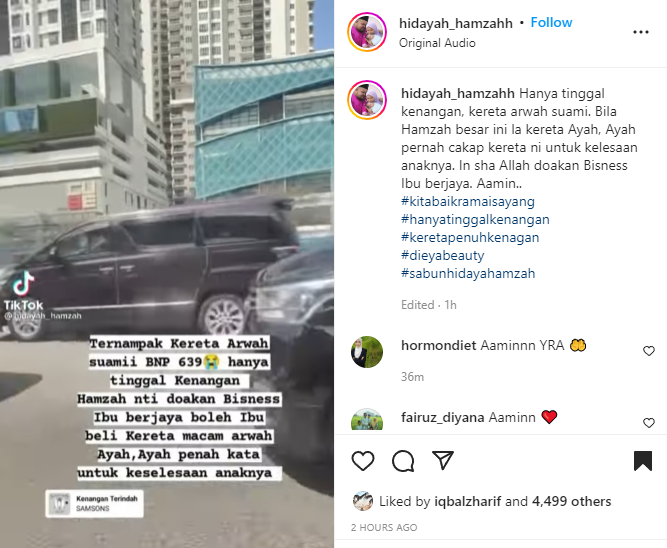The image size is (667, 548).
Task: Open hashtag #hanyatinggalkenangan
Action: 475,220
